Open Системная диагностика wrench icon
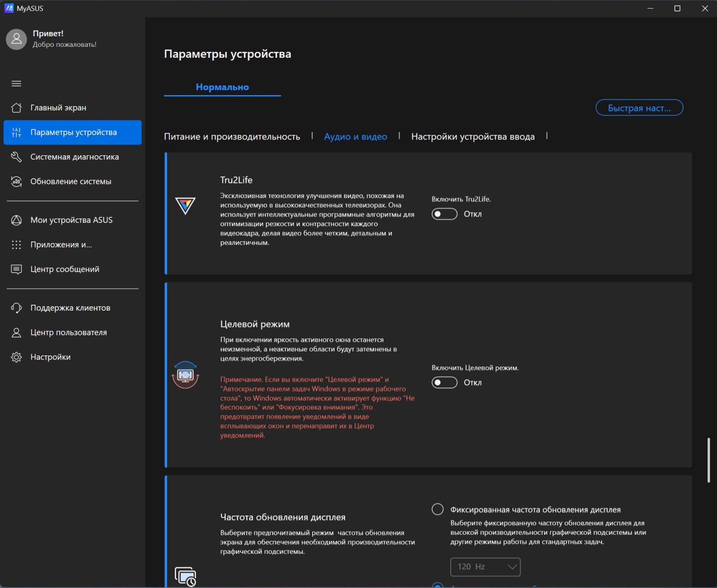Screen dimensions: 717x588 tap(16, 157)
